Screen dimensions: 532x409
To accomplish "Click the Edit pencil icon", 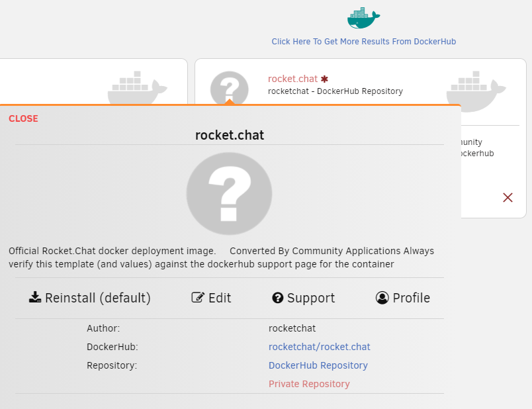I will click(x=198, y=297).
